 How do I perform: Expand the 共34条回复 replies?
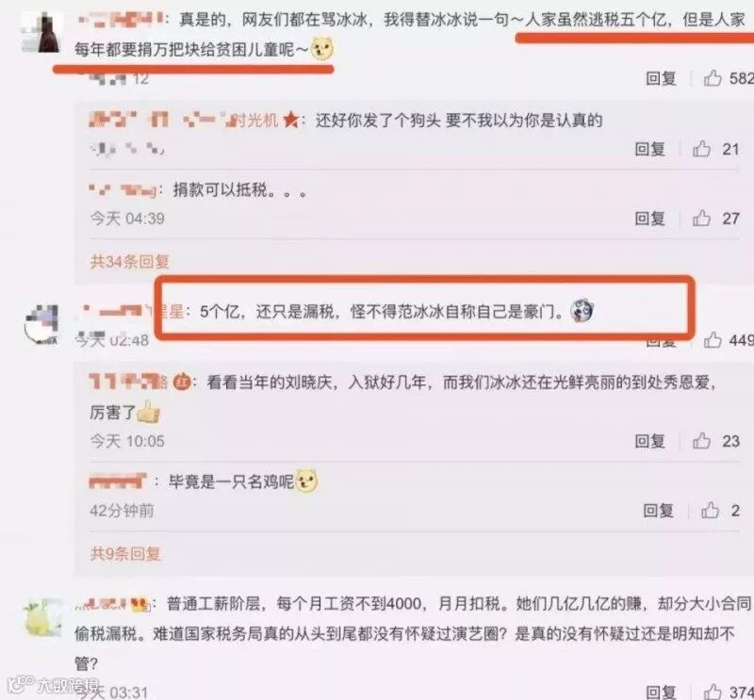tap(130, 261)
